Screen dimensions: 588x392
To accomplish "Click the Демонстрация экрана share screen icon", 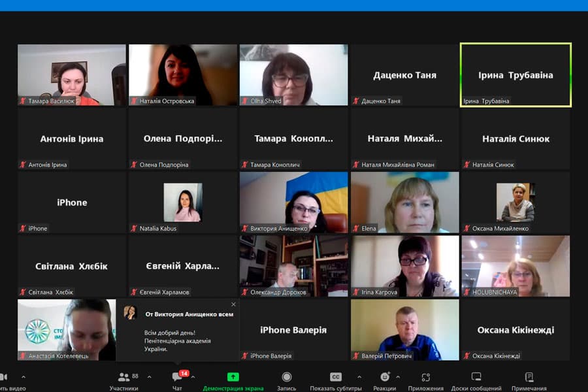I will point(233,376).
